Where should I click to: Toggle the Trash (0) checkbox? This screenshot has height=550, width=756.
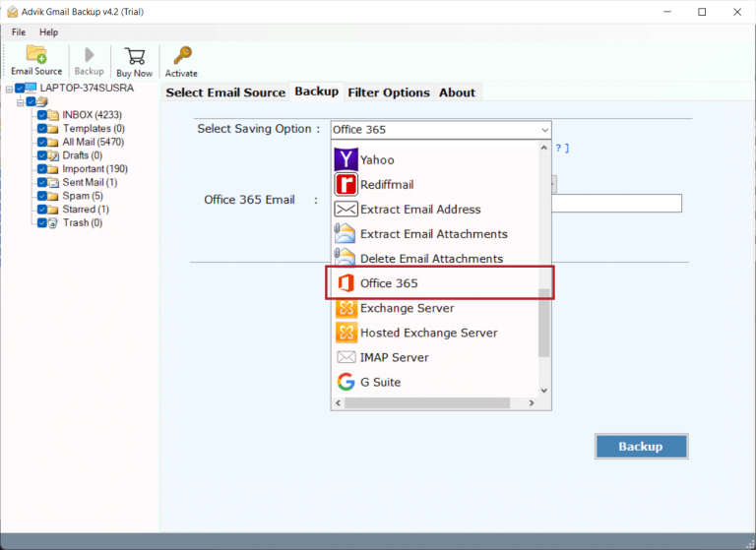pyautogui.click(x=42, y=222)
